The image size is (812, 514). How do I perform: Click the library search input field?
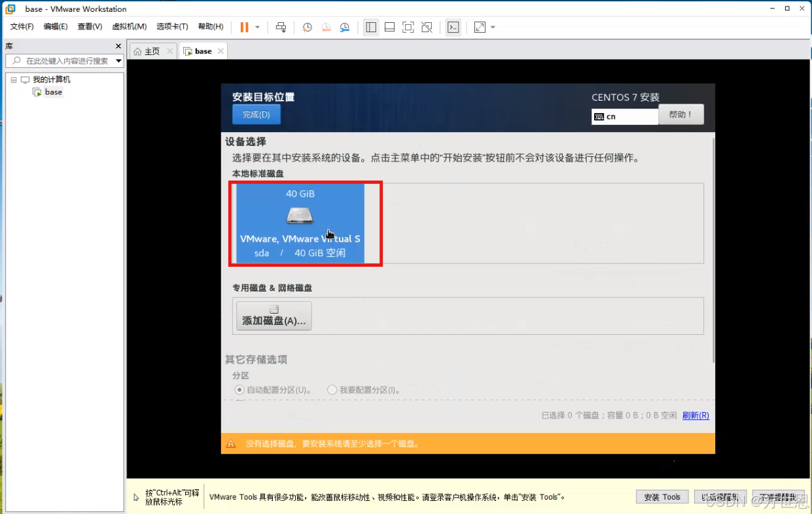click(x=64, y=61)
